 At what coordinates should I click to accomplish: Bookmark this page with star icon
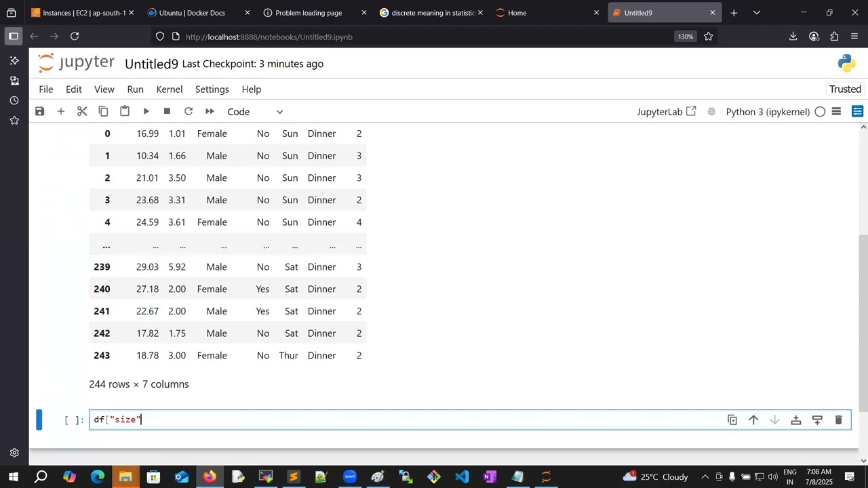(x=709, y=37)
